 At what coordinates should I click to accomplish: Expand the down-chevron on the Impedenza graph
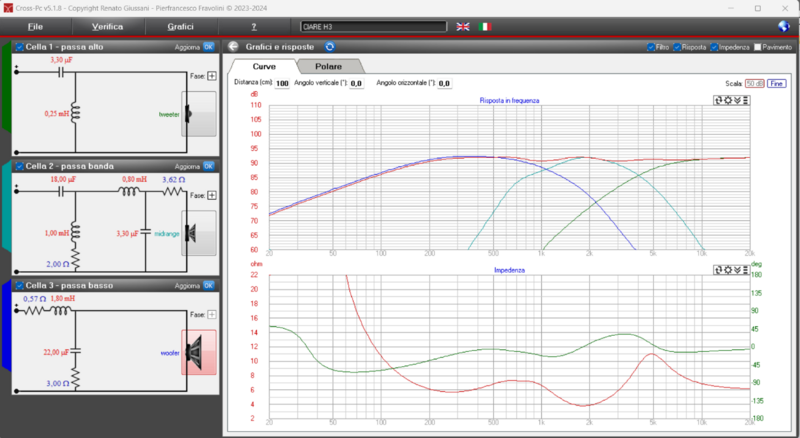(738, 269)
